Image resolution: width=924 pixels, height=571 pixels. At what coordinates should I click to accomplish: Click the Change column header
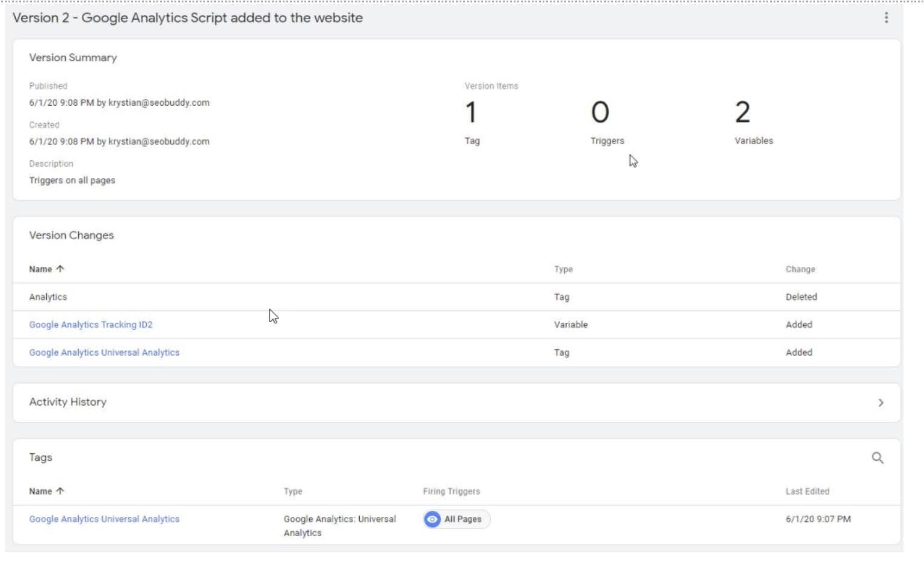pos(800,269)
